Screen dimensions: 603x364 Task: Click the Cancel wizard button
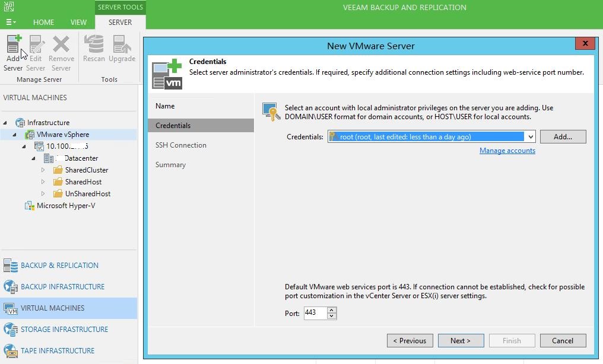tap(563, 340)
